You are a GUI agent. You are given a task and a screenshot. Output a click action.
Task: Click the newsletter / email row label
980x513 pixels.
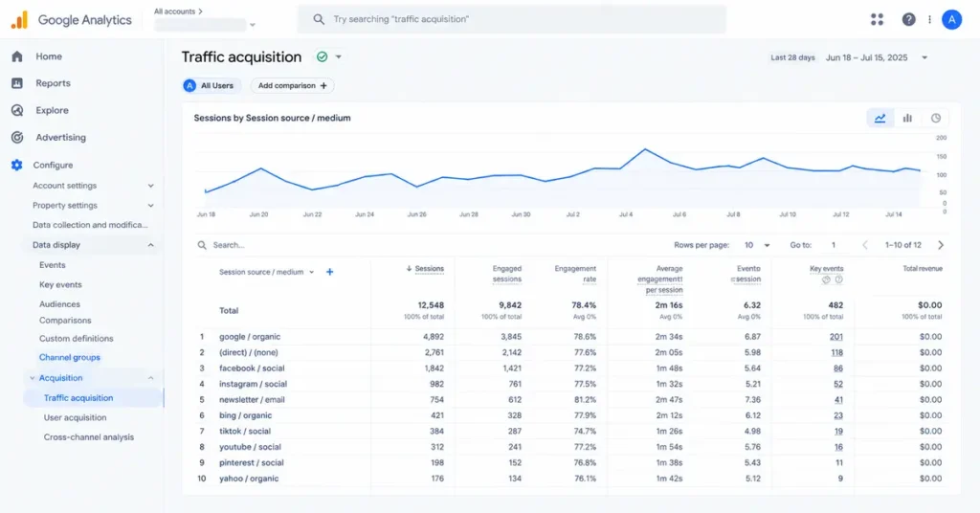coord(252,400)
